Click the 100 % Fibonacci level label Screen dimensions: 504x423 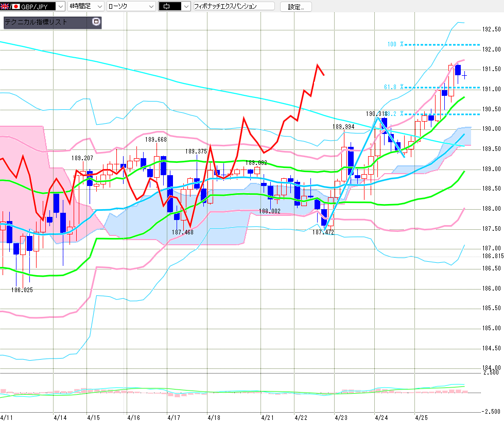point(395,44)
